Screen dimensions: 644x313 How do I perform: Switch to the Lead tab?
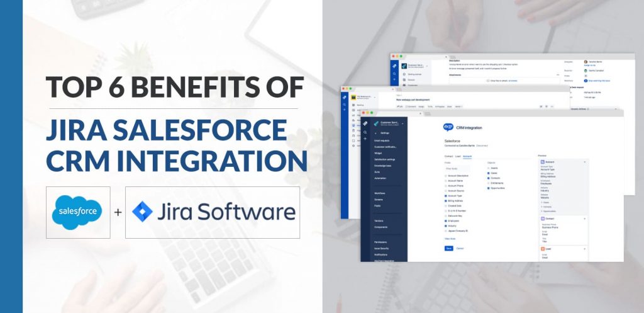pos(458,156)
